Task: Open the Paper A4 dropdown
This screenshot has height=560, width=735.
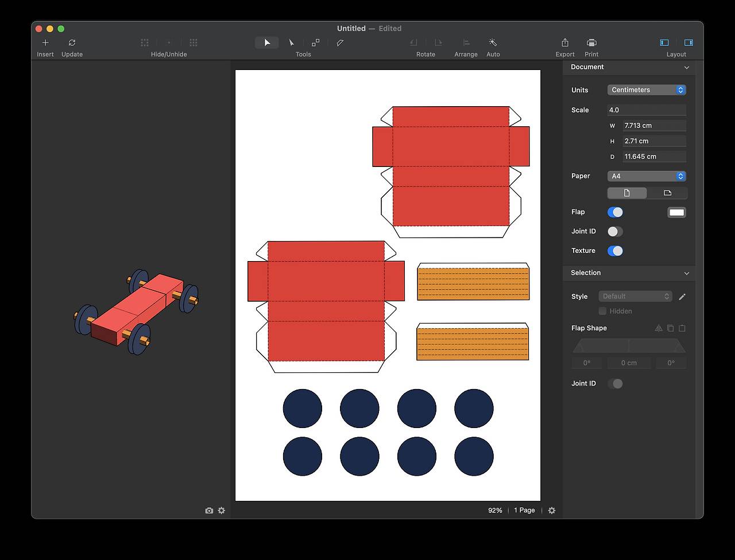Action: click(x=647, y=176)
